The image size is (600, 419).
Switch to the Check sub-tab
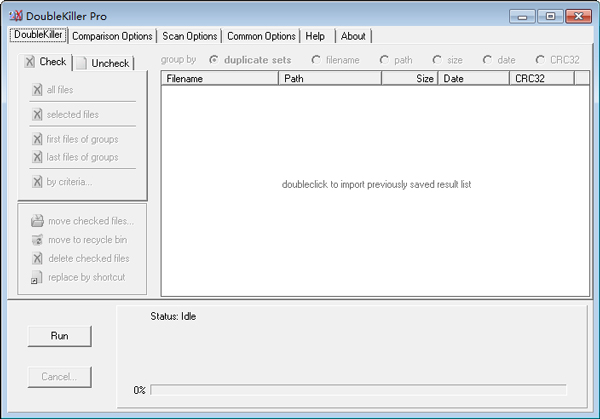click(45, 62)
